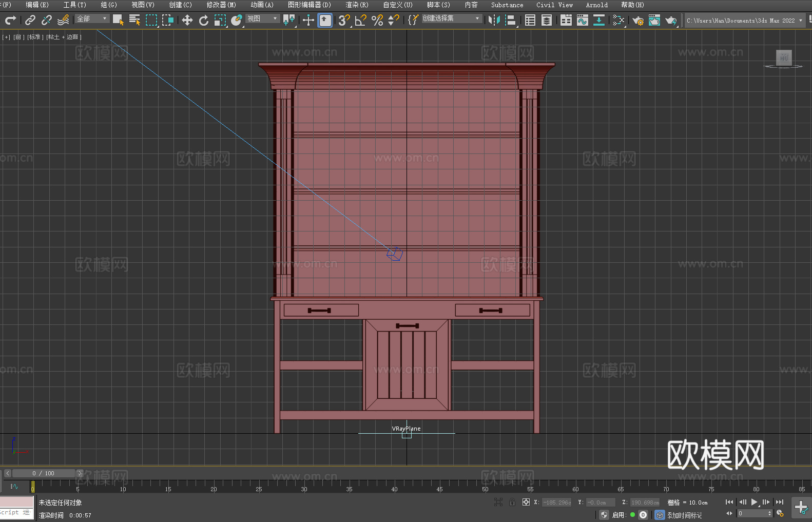Open the Render Setup teapot icon
Image resolution: width=812 pixels, height=522 pixels.
point(638,20)
